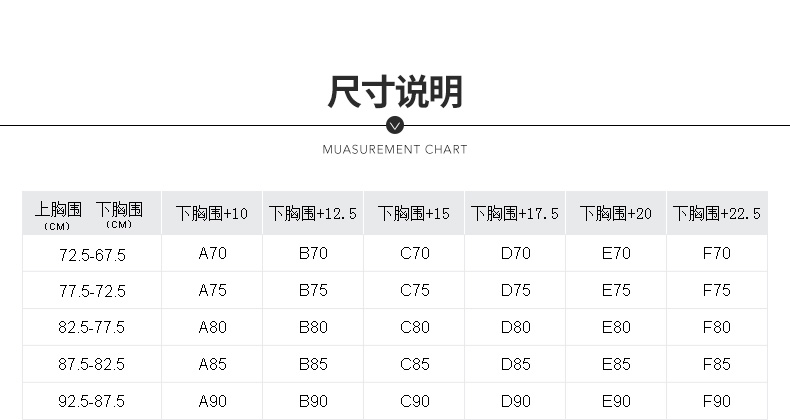790x420 pixels.
Task: Select the 下胸围+10 column header
Action: [212, 213]
